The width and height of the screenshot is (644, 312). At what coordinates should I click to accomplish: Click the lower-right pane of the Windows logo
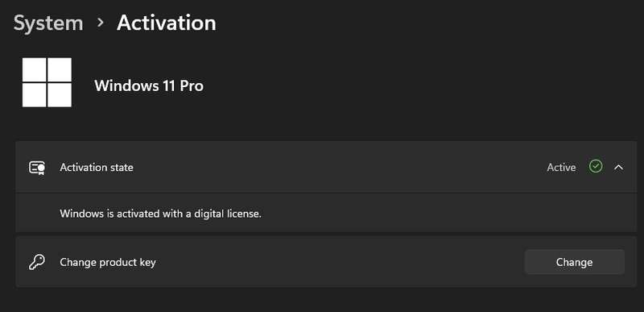tap(60, 95)
